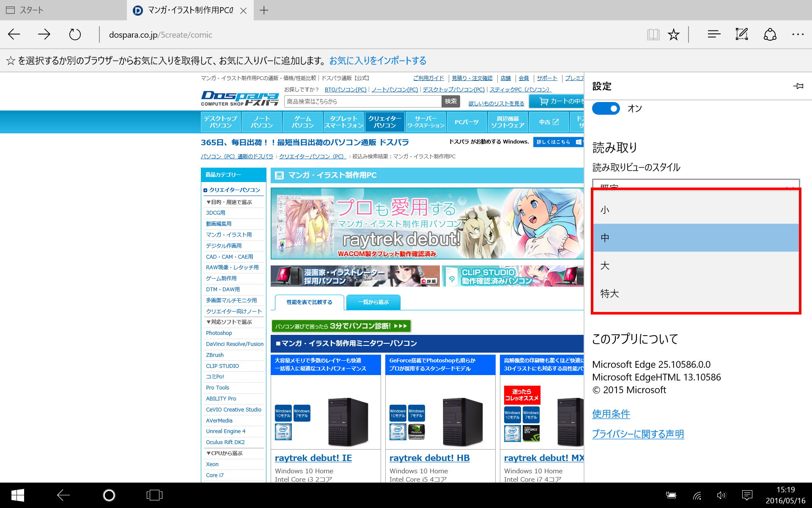Open the 漫画家・イラストレーター採用パソコン banner
The width and height of the screenshot is (812, 508).
tap(355, 276)
